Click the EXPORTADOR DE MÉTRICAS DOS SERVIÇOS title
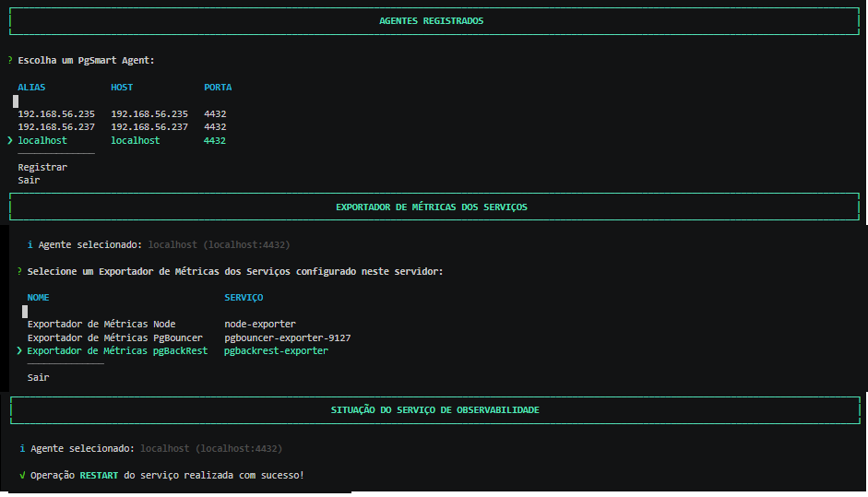 pyautogui.click(x=431, y=207)
